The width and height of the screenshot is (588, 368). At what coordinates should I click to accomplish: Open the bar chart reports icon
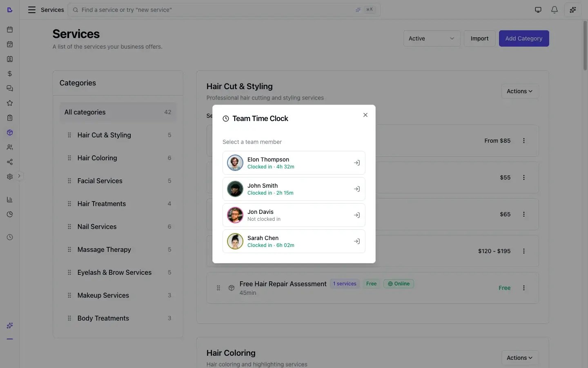10,200
